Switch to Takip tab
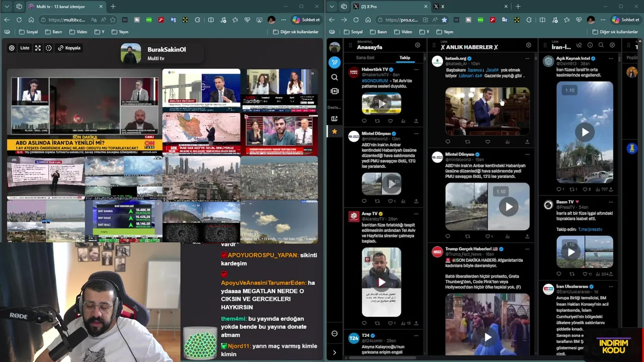The image size is (644, 362). pyautogui.click(x=405, y=58)
